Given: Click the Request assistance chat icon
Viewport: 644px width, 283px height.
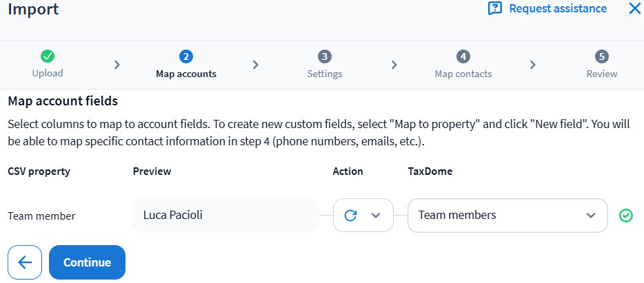Looking at the screenshot, I should pyautogui.click(x=494, y=9).
